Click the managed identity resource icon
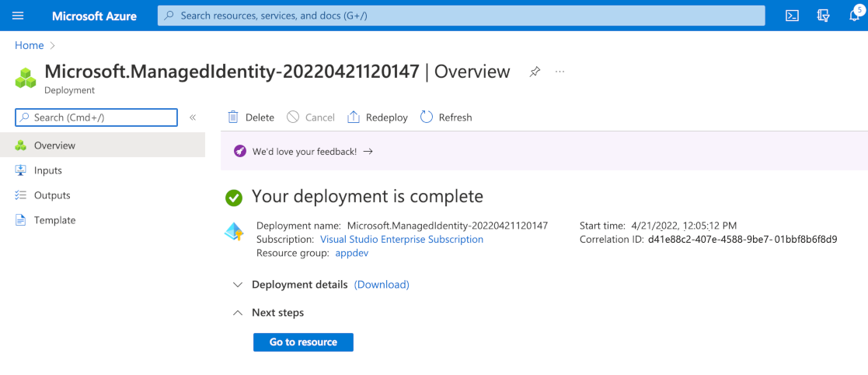Viewport: 868px width, 375px height. 234,232
